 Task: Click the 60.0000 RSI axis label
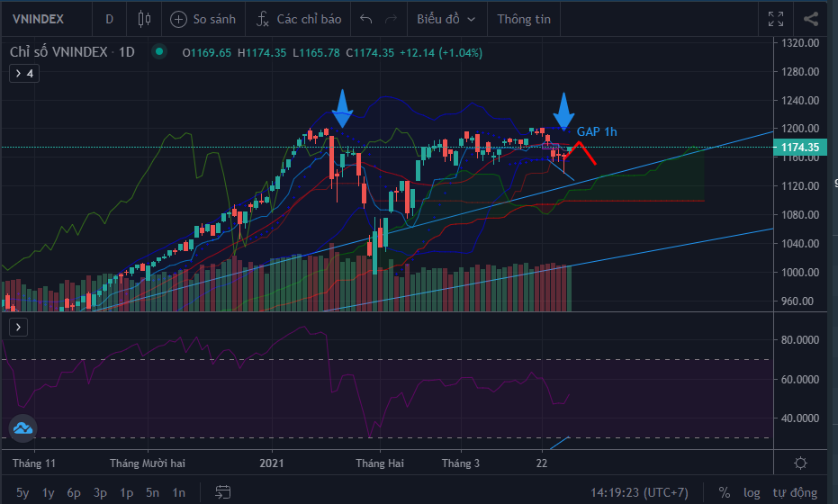click(800, 380)
